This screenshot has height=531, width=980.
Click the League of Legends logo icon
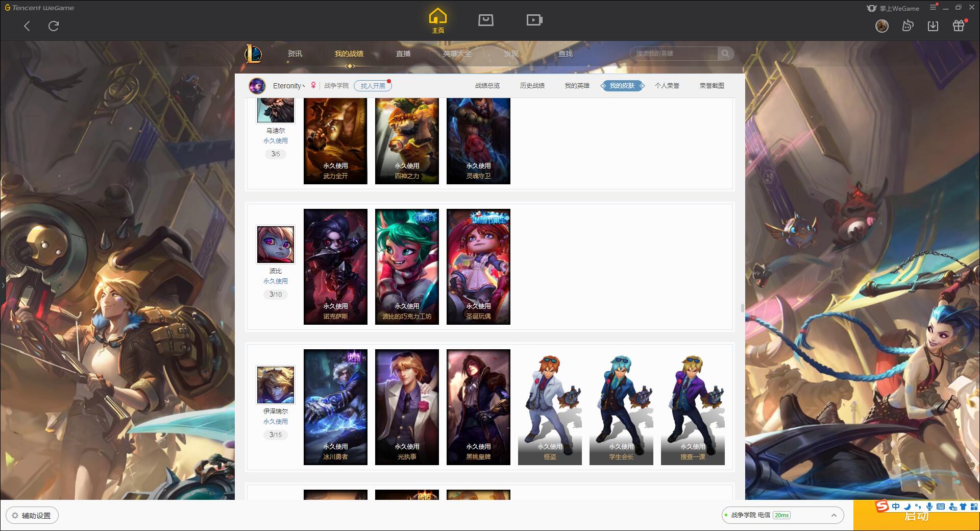pyautogui.click(x=253, y=54)
